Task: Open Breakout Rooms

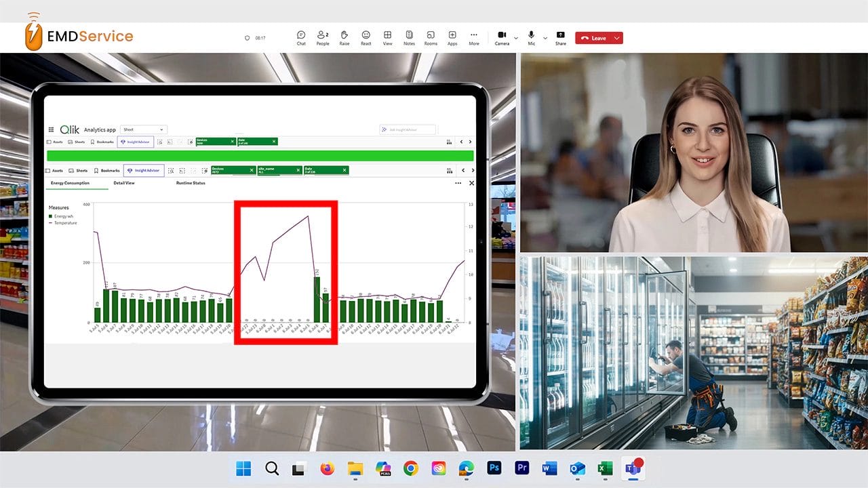Action: (x=431, y=37)
